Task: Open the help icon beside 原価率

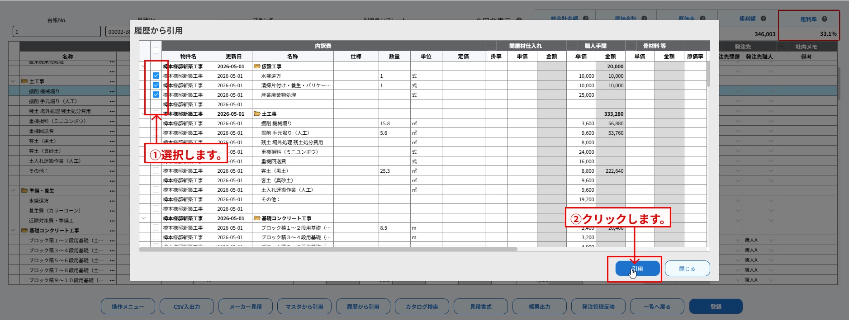Action: 702,19
